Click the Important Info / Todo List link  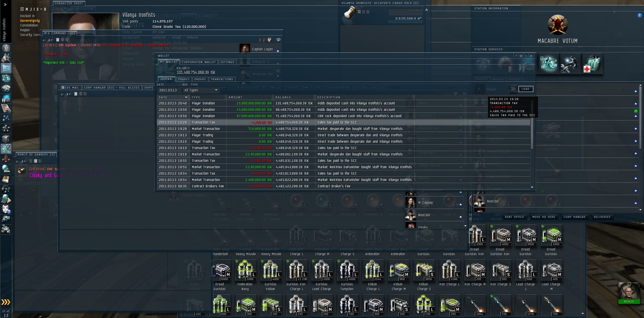point(64,63)
